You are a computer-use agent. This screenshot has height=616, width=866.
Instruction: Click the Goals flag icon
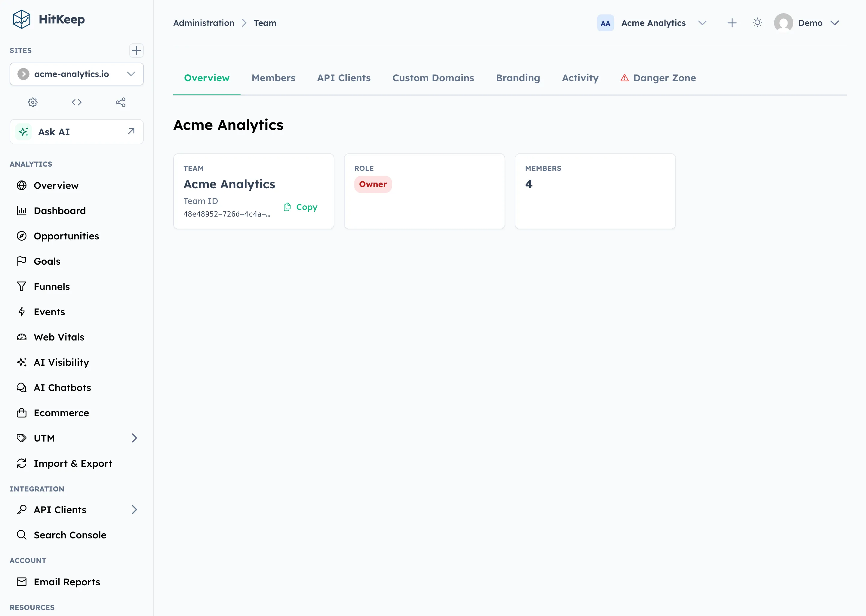pyautogui.click(x=22, y=261)
